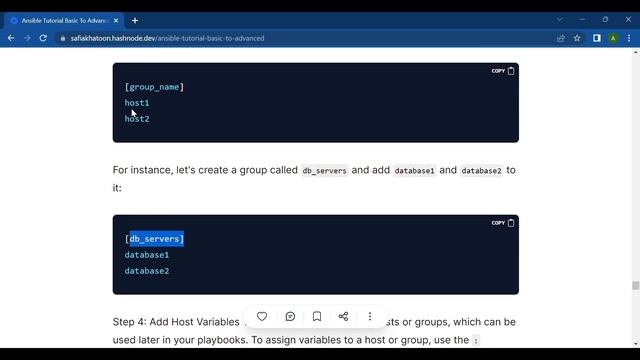The height and width of the screenshot is (360, 640).
Task: Open the Chrome three-dot menu
Action: tap(629, 38)
